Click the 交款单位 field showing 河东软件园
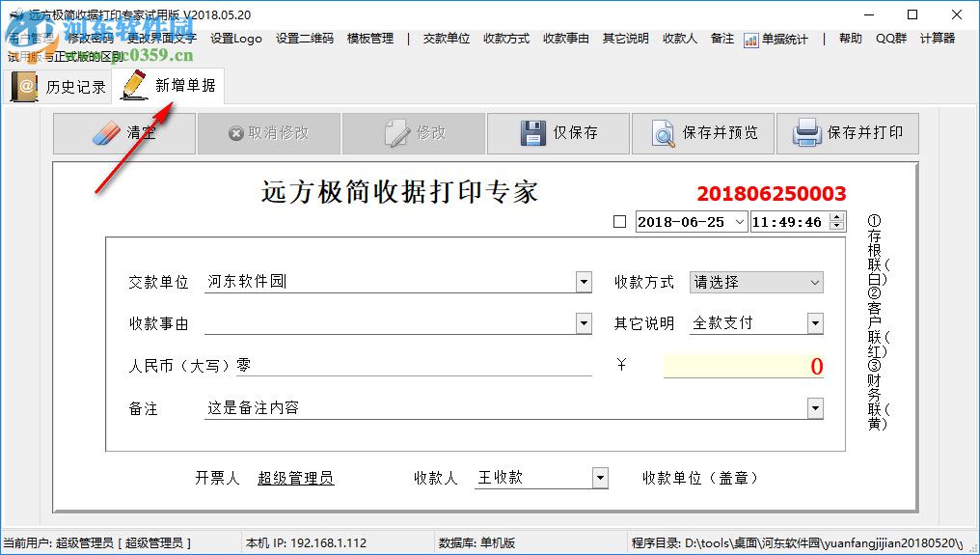980x555 pixels. [x=390, y=282]
